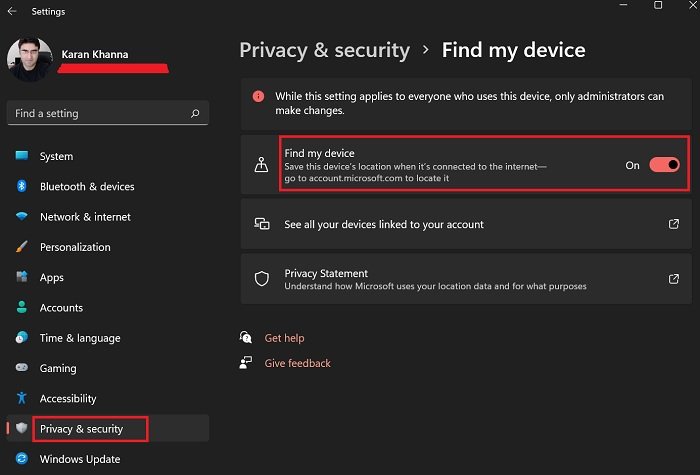
Task: Select Accessibility in the sidebar
Action: pyautogui.click(x=68, y=398)
